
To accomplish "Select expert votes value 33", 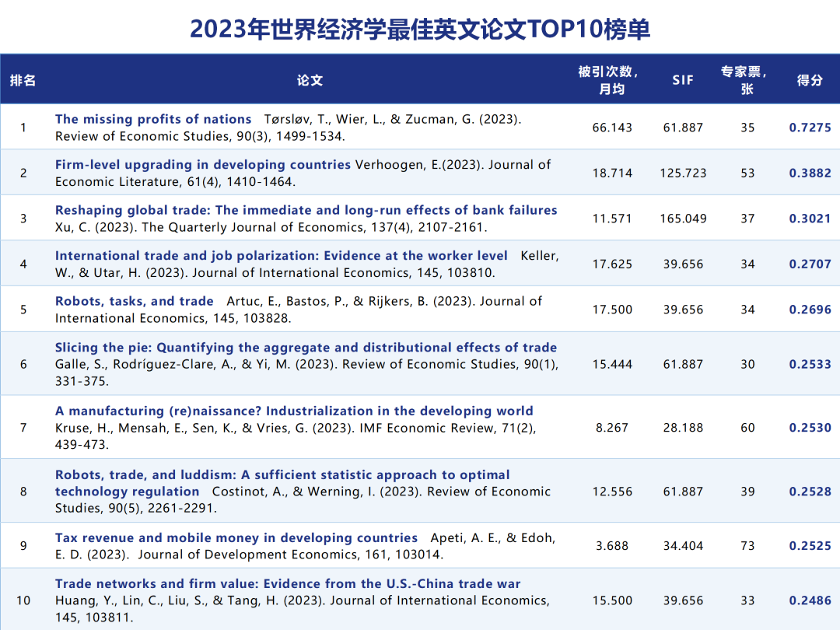I will pos(747,600).
